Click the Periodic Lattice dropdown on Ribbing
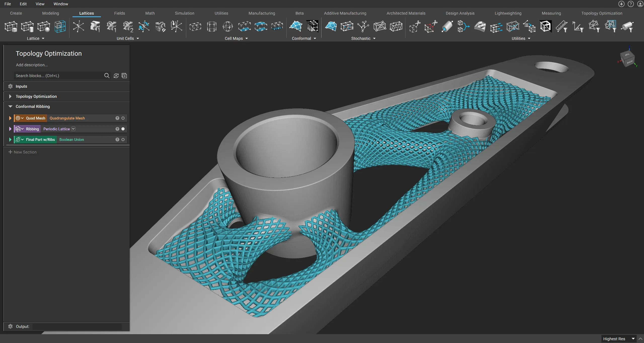The image size is (644, 343). tap(73, 129)
